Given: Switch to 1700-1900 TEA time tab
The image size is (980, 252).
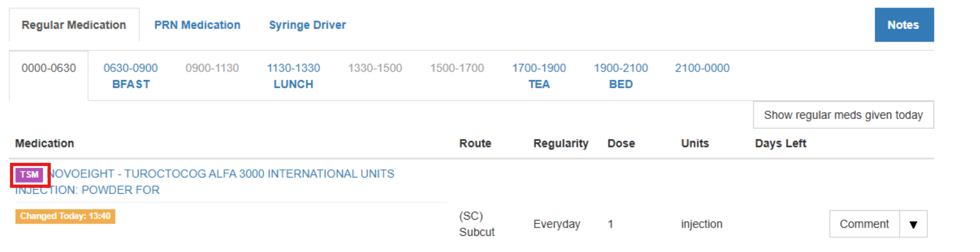Looking at the screenshot, I should point(539,76).
